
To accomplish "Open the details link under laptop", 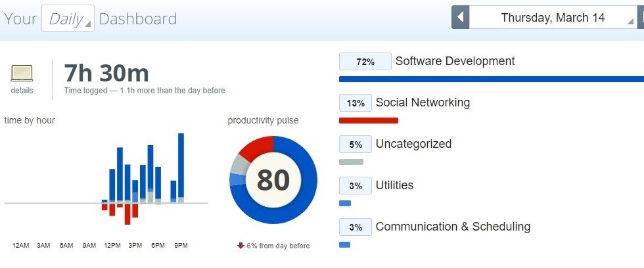I will 22,91.
